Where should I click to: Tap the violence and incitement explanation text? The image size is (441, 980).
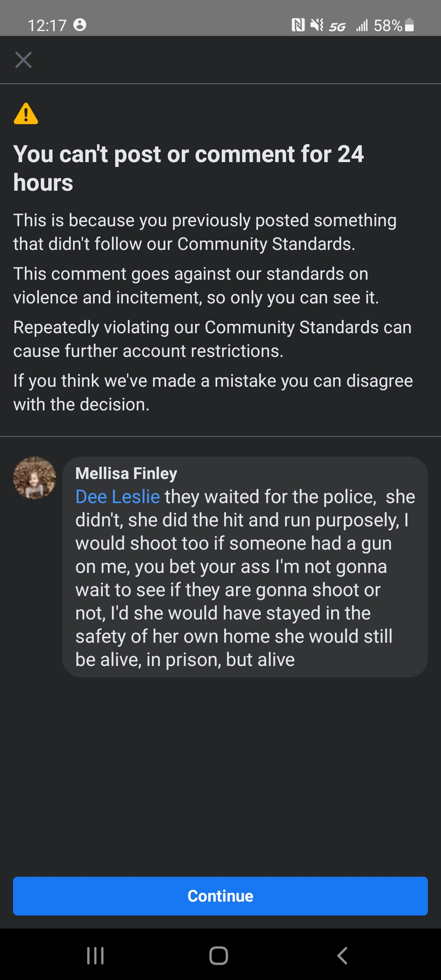(196, 285)
